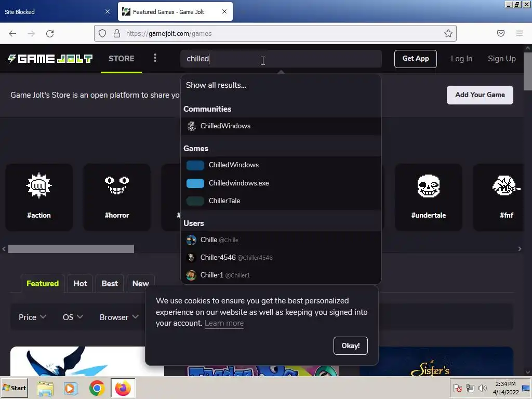Viewport: 532px width, 399px height.
Task: Open the Windows Start button
Action: [x=14, y=388]
